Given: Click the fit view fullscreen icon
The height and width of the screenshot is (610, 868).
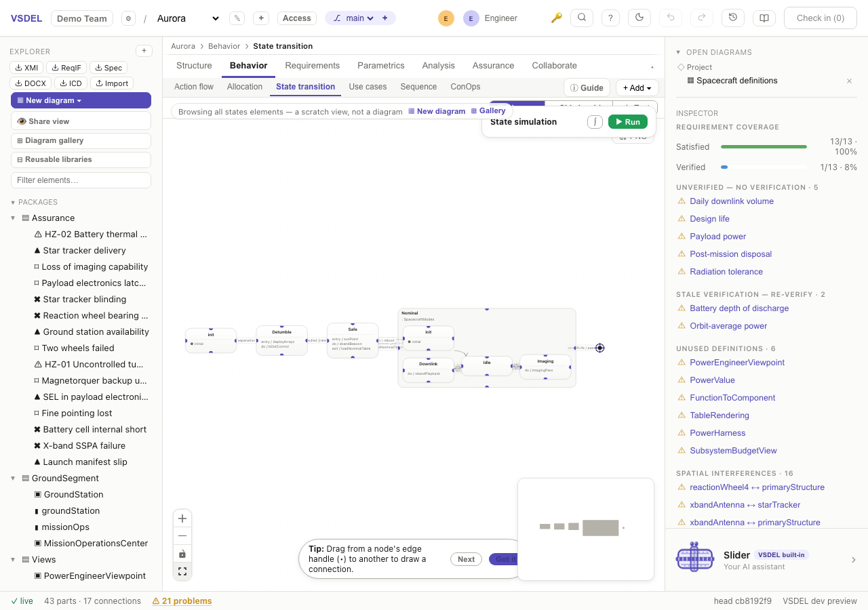Looking at the screenshot, I should (x=182, y=571).
